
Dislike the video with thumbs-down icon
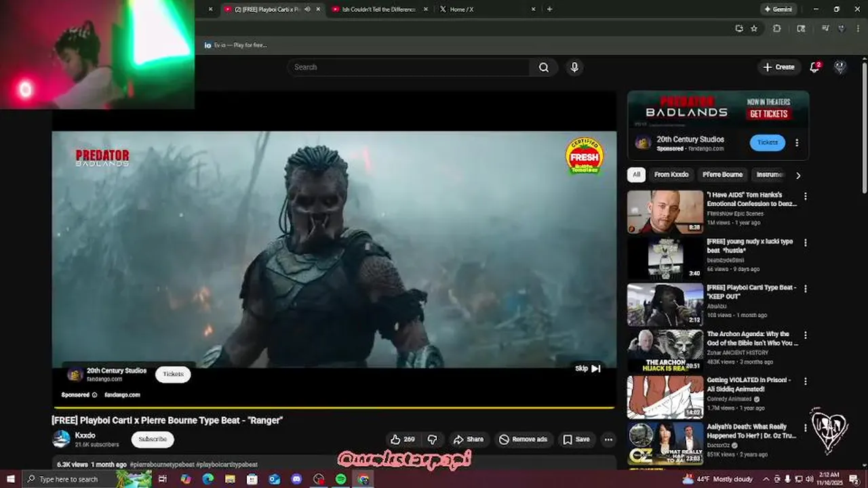(432, 439)
